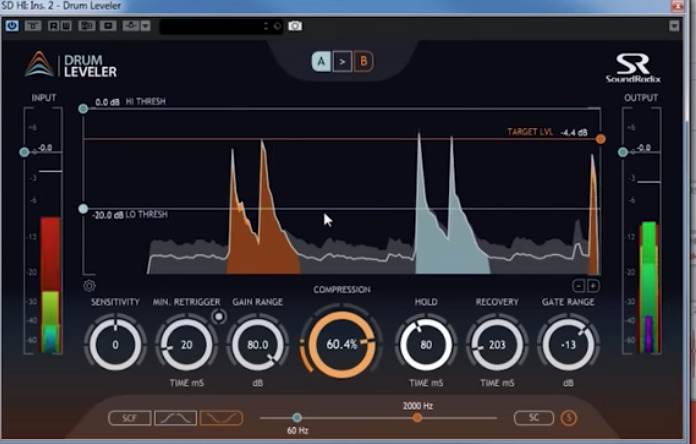Click the Compression knob
Viewport: 696px width, 444px height.
click(x=342, y=342)
